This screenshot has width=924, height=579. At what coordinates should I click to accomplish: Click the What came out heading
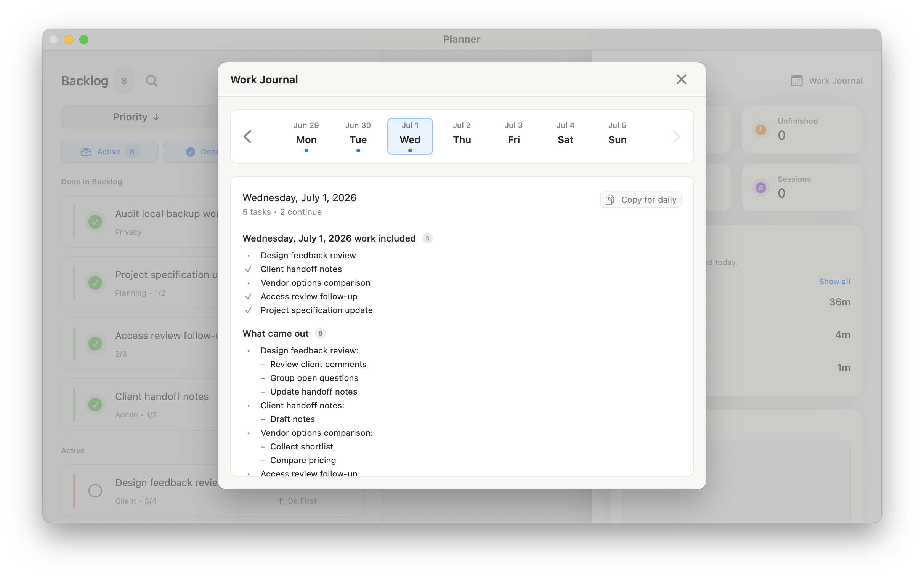(276, 334)
